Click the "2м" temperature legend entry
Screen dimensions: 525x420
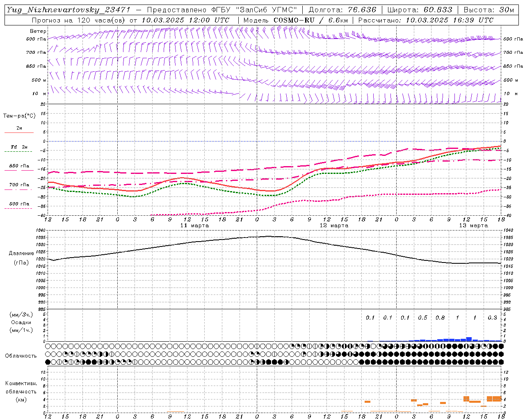tap(19, 128)
